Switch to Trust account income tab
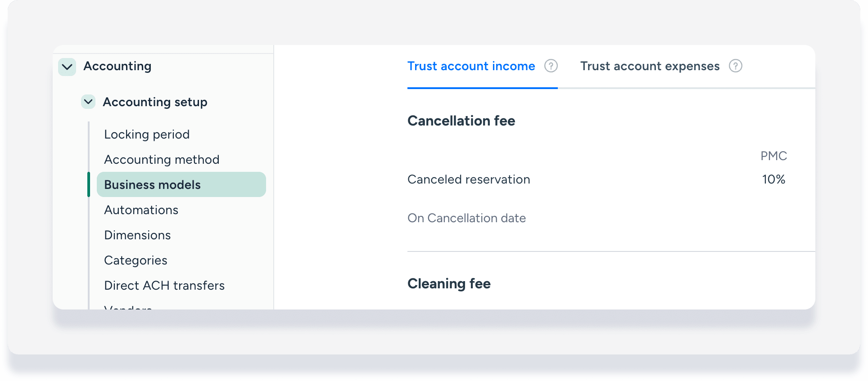868x381 pixels. (x=471, y=66)
